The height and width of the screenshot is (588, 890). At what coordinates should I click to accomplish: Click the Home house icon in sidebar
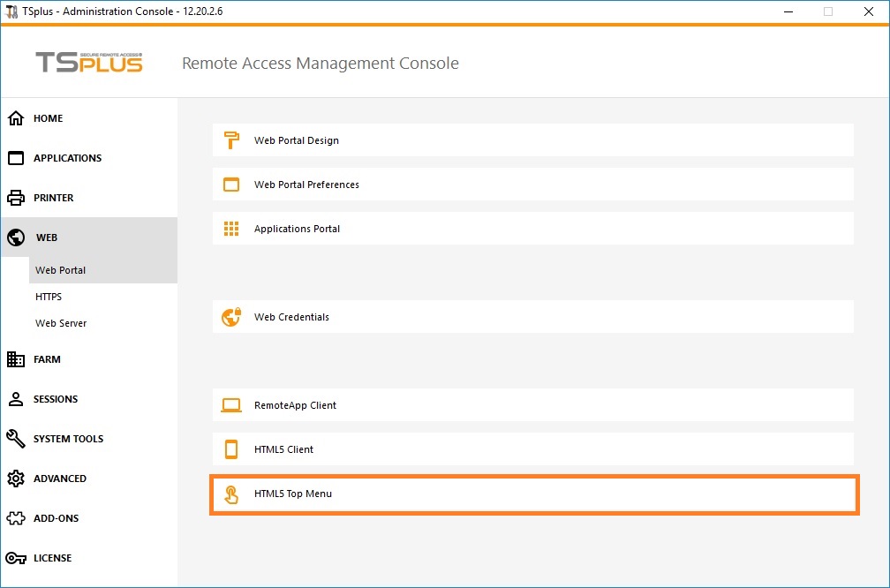coord(16,118)
